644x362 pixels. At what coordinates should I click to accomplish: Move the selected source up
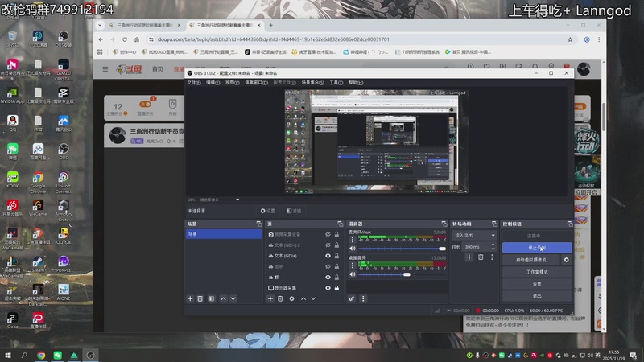303,298
